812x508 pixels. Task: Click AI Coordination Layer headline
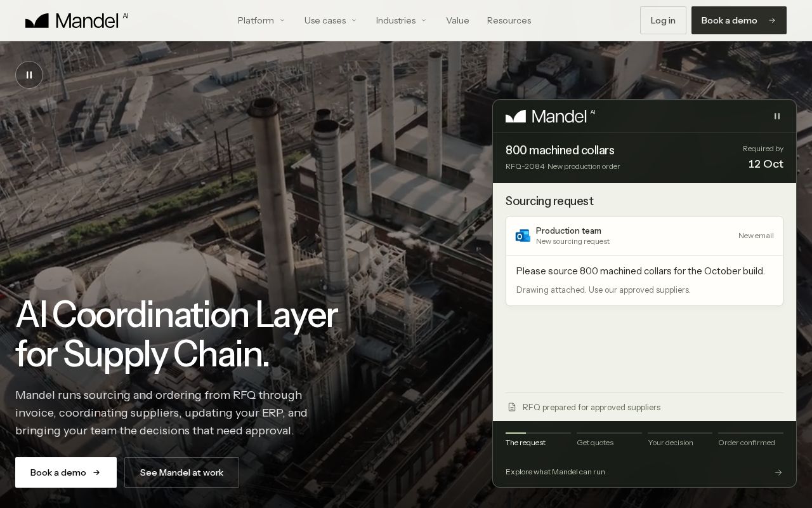[176, 334]
